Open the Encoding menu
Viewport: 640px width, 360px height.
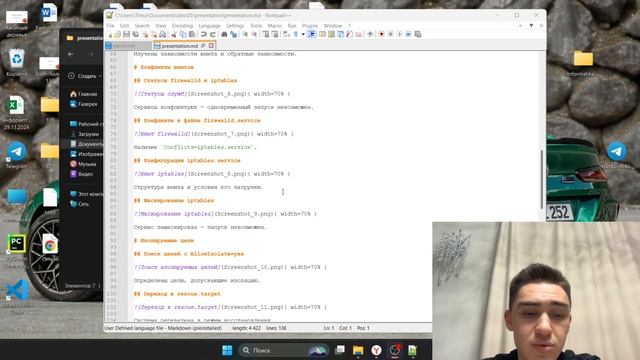click(x=182, y=26)
